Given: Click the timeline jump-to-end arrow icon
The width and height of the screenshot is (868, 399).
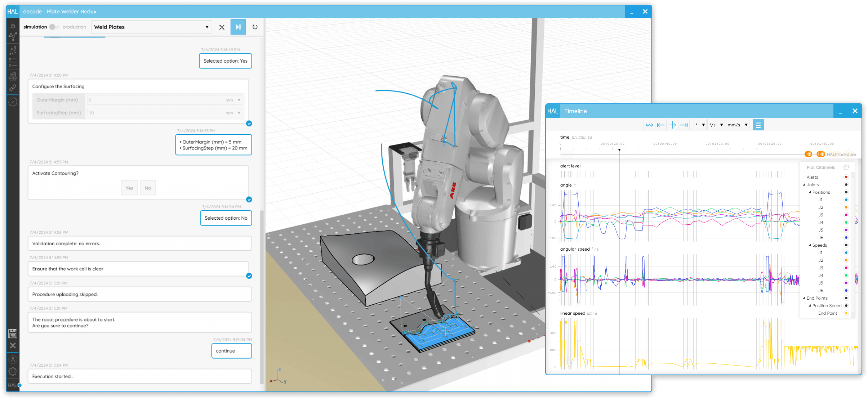Looking at the screenshot, I should click(684, 125).
